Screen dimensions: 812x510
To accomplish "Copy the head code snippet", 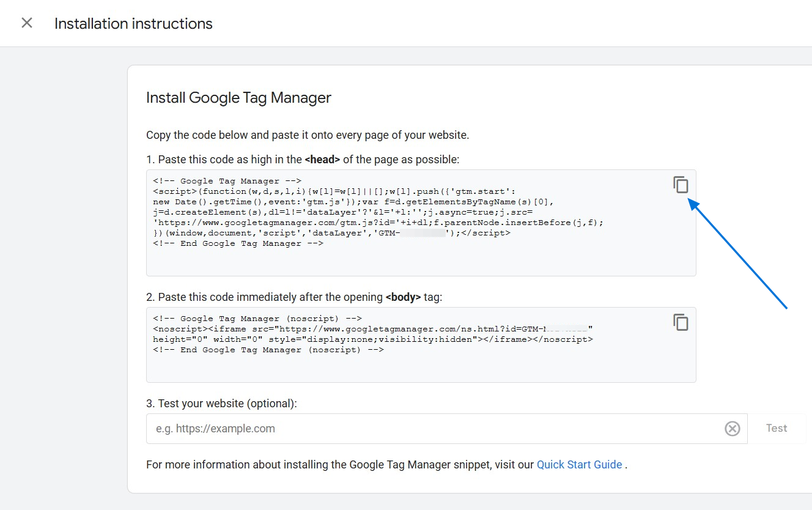I will click(x=681, y=185).
